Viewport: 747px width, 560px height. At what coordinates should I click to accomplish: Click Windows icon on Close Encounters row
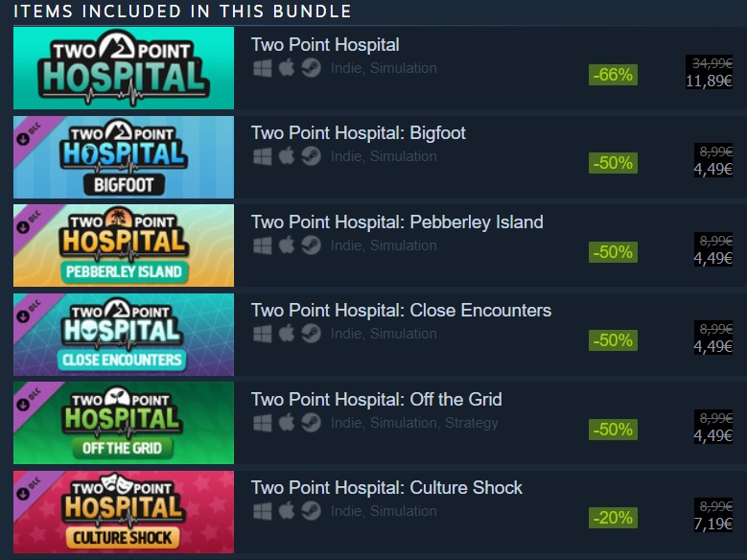coord(263,334)
